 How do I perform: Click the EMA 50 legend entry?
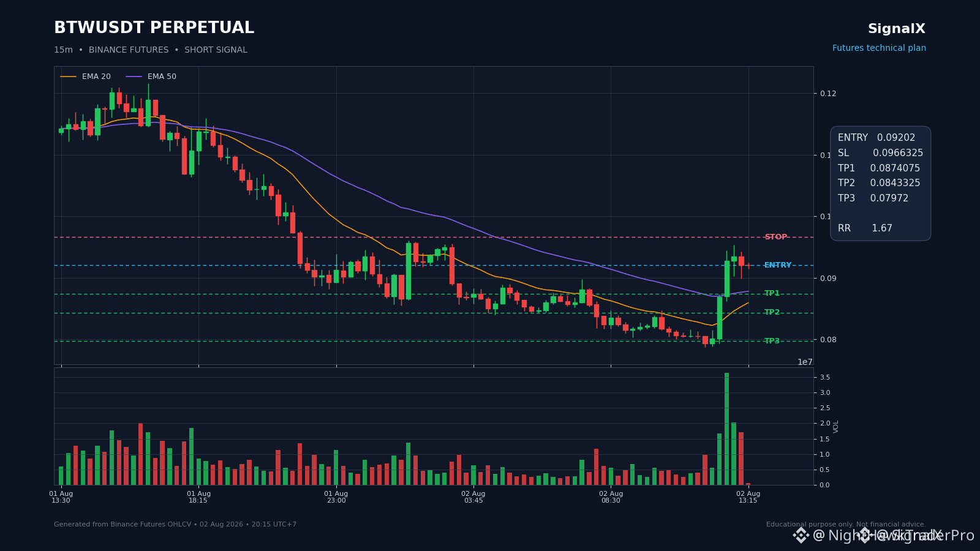tap(151, 77)
